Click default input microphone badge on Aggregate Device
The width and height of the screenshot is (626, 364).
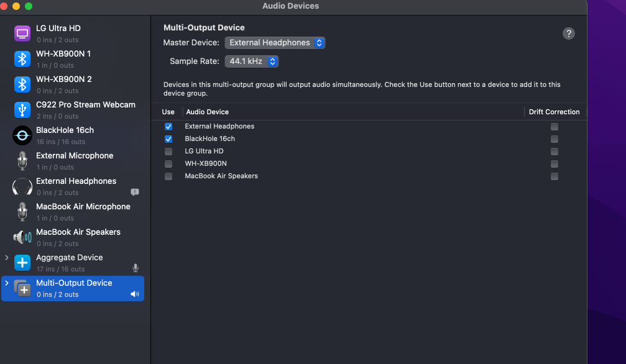136,268
